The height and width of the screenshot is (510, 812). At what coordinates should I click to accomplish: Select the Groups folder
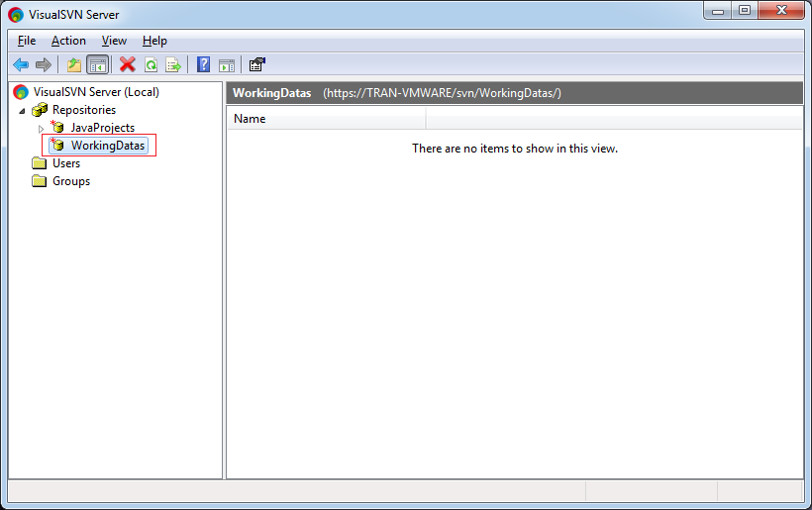click(71, 181)
